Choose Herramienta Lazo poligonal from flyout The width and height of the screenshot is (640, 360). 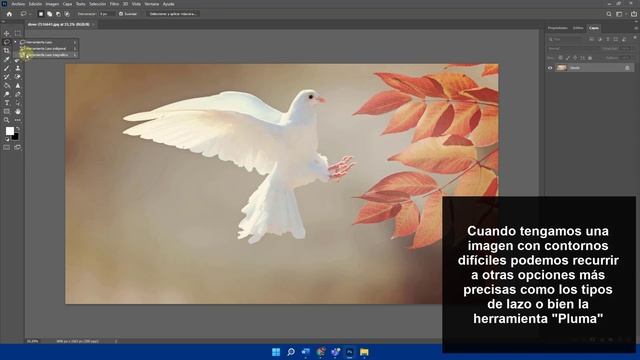point(46,49)
